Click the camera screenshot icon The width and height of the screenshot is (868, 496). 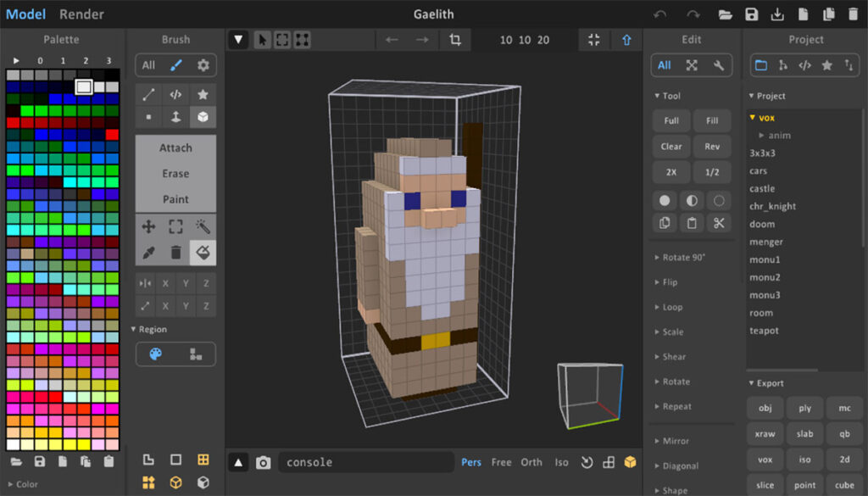(x=263, y=462)
